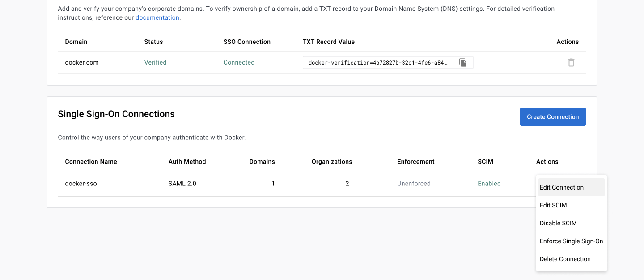Viewport: 644px width, 280px height.
Task: Click the Status column header
Action: click(153, 42)
